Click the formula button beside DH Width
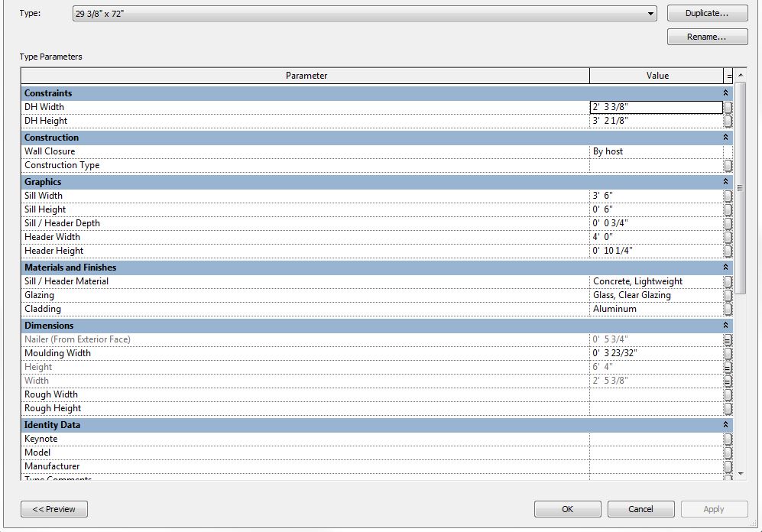Screen dimensions: 762x532 [x=728, y=107]
